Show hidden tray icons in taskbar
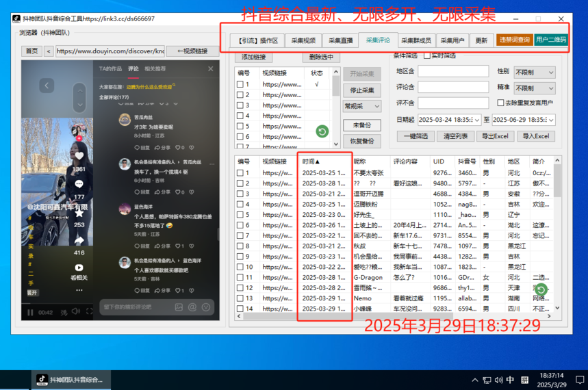Viewport: 588px width, 390px height. 475,380
